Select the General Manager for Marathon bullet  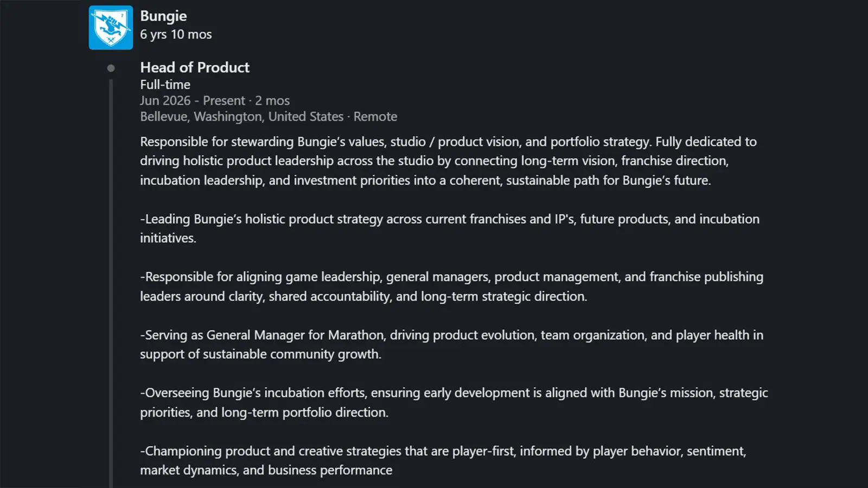click(x=451, y=344)
